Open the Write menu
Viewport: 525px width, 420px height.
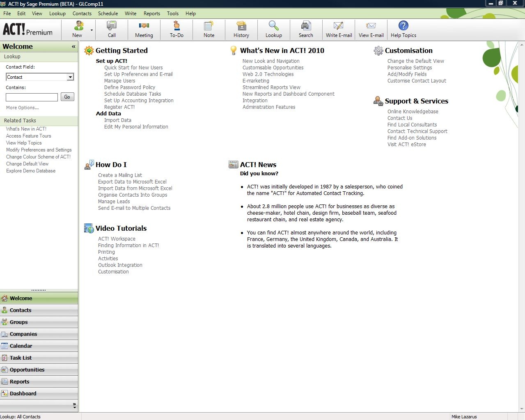point(131,14)
